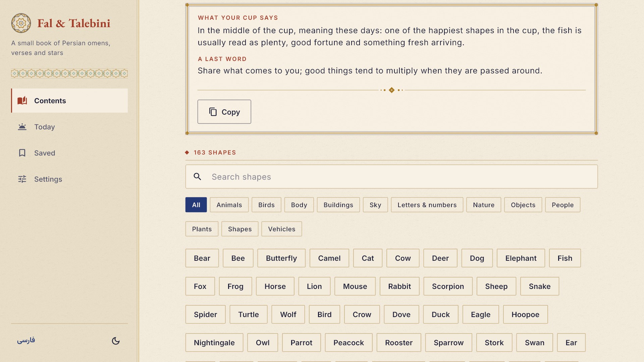Viewport: 644px width, 362px height.
Task: Pick the Deer shape
Action: 440,258
